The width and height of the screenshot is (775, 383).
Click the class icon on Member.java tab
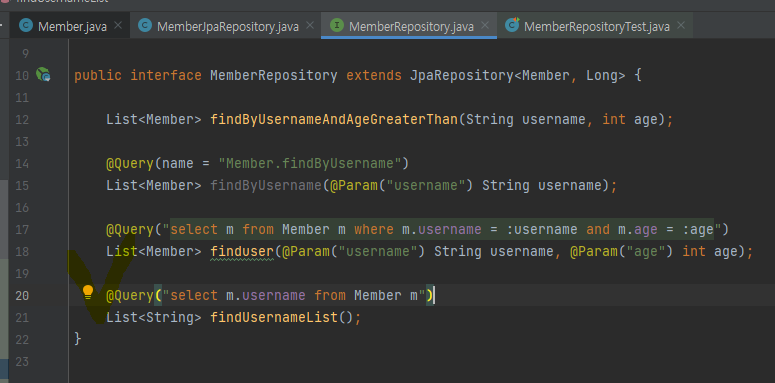[x=26, y=25]
